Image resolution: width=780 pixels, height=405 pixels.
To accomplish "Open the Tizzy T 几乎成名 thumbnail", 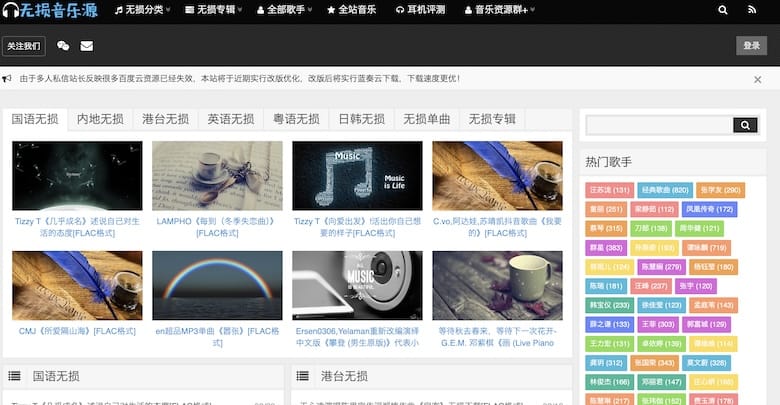I will pyautogui.click(x=77, y=176).
